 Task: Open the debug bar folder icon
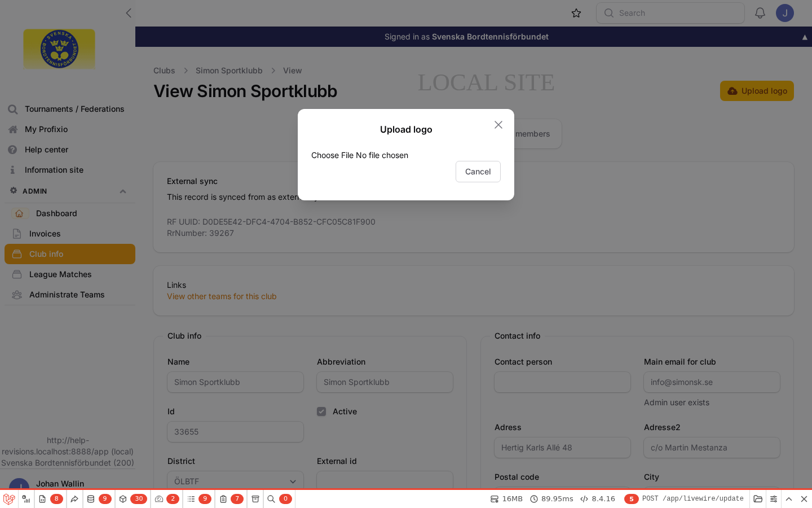click(x=758, y=499)
